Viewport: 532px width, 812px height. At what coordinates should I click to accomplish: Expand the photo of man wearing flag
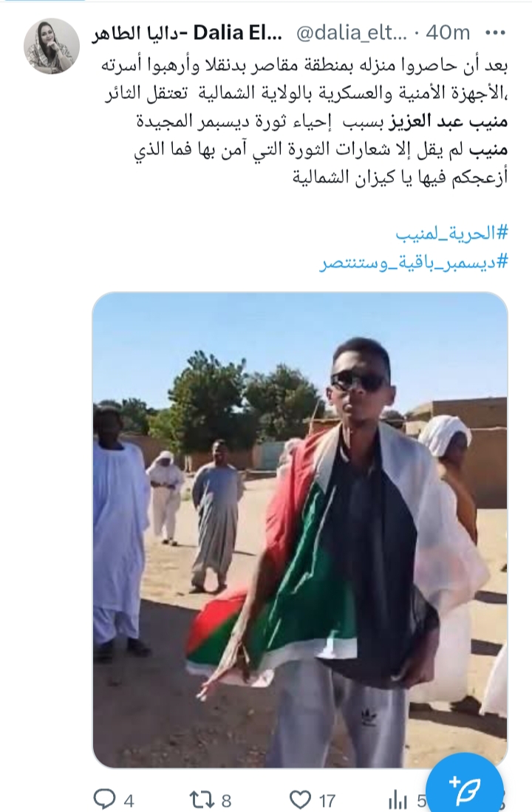(x=301, y=529)
